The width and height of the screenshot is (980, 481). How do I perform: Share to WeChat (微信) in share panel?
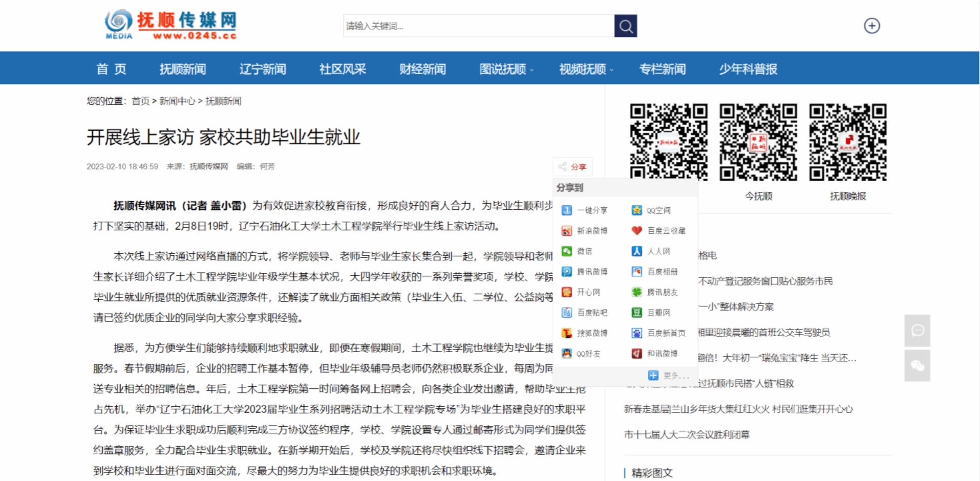[x=578, y=251]
